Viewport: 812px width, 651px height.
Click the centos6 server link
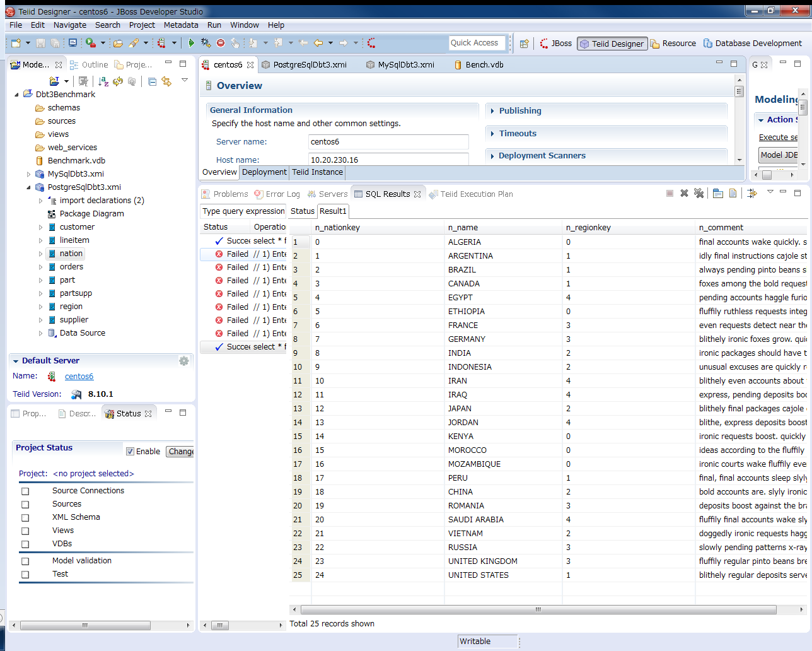pyautogui.click(x=79, y=377)
